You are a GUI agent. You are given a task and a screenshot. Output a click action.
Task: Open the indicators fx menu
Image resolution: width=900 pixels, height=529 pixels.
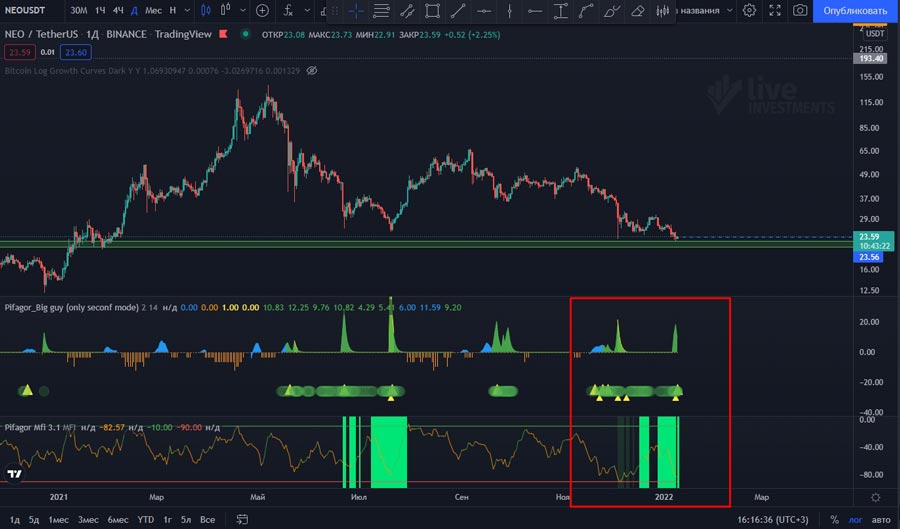289,11
